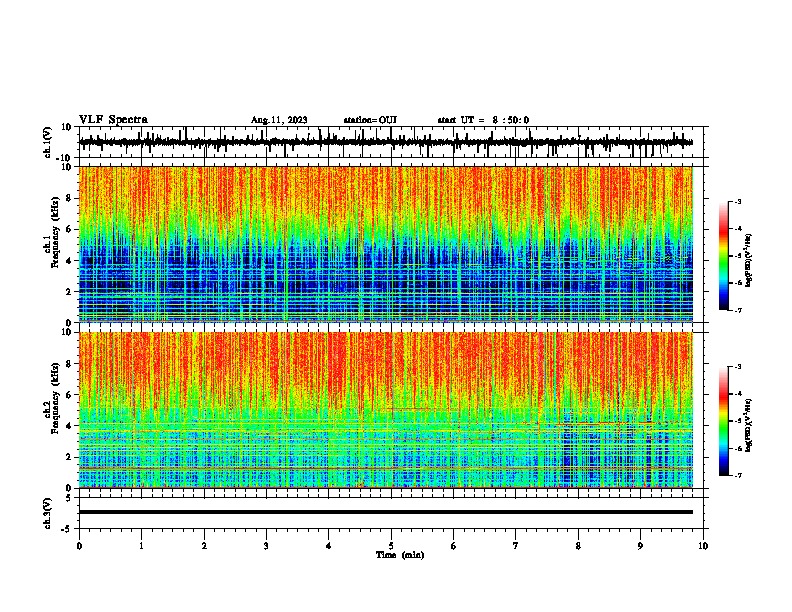Screen dimensions: 792x612
Task: Click time axis tick label '4'
Action: tap(329, 546)
